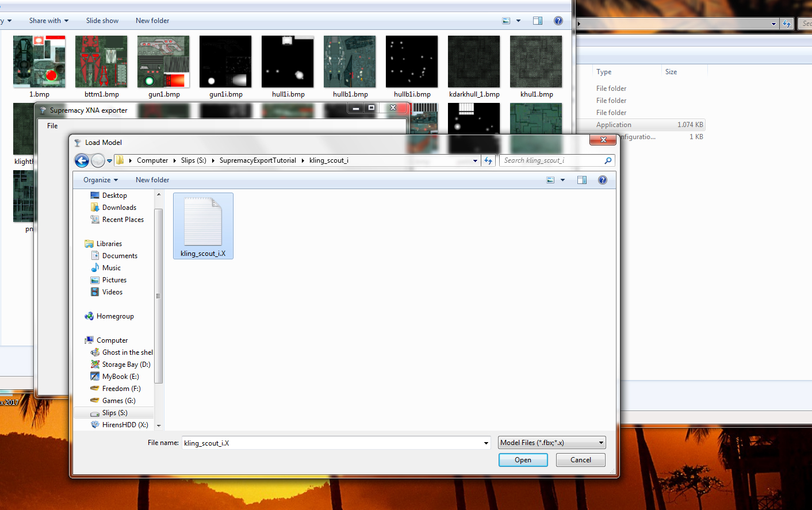
Task: Open Storage Bay (D:) drive
Action: coord(120,365)
